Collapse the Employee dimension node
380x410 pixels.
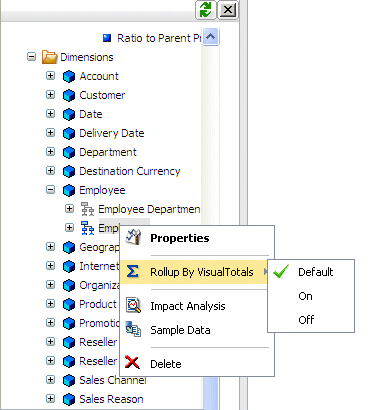[50, 190]
